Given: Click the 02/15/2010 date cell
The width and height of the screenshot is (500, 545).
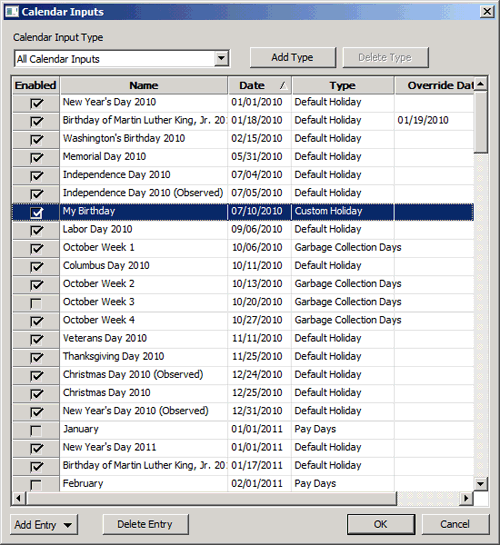Looking at the screenshot, I should (x=260, y=138).
